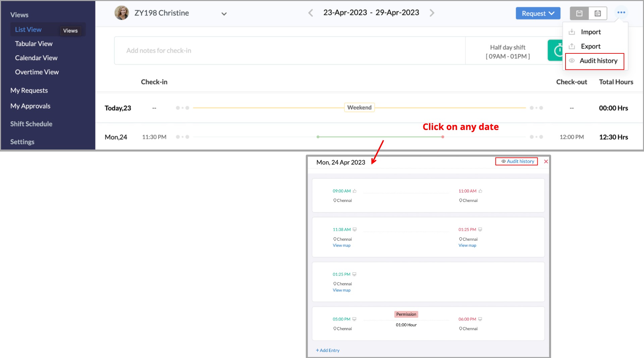Open List View in the sidebar
The width and height of the screenshot is (644, 358).
pyautogui.click(x=28, y=30)
